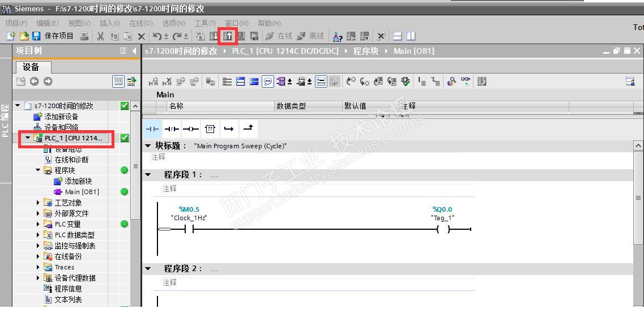Click the Undo arrow icon

click(x=157, y=36)
